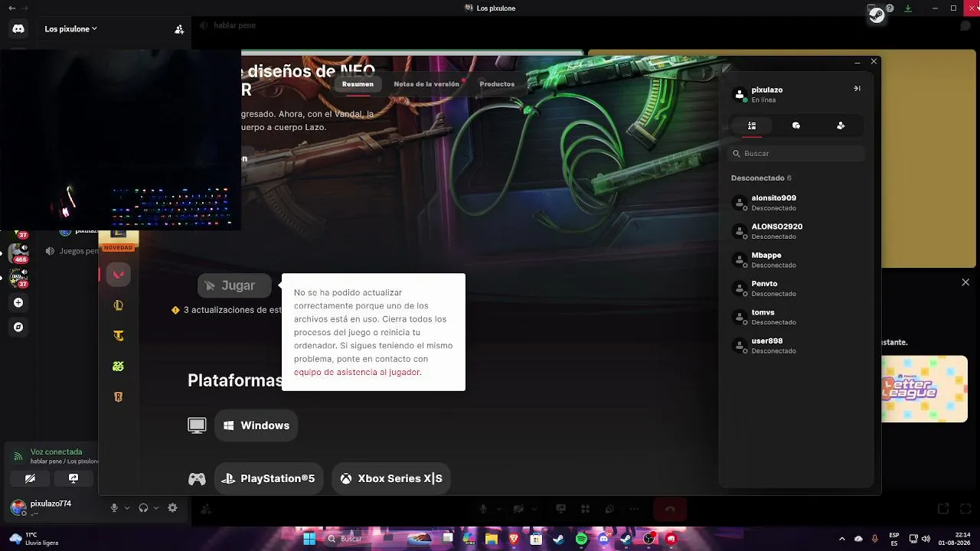Select friend user898
The image size is (980, 551).
coord(796,345)
